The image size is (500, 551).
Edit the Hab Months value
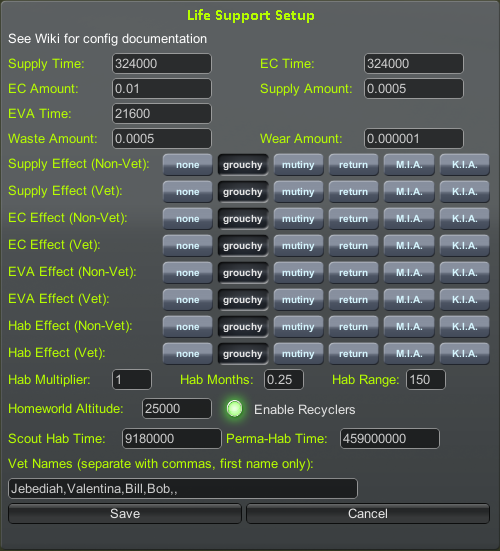point(284,380)
